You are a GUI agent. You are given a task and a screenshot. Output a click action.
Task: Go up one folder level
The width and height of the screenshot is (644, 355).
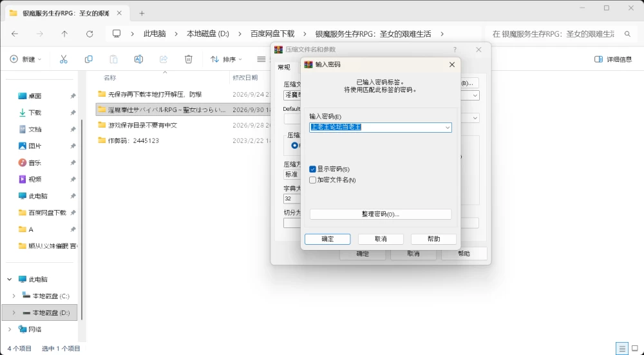coord(64,34)
